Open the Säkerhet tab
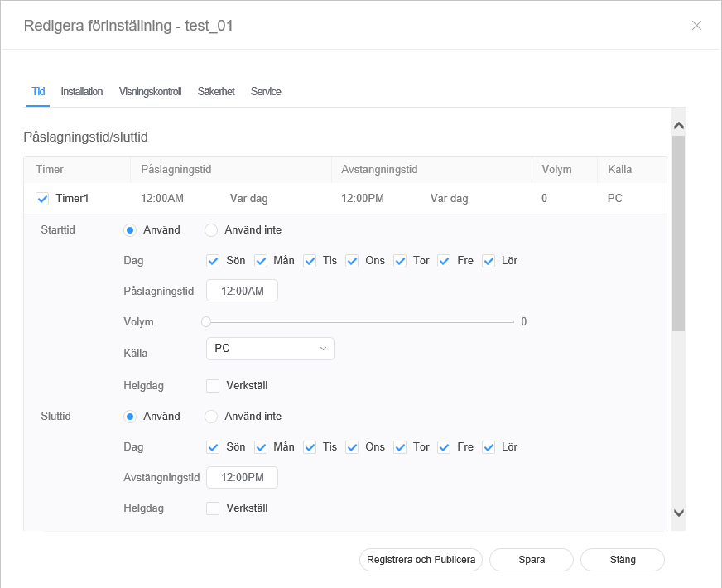Image resolution: width=722 pixels, height=588 pixels. click(216, 92)
